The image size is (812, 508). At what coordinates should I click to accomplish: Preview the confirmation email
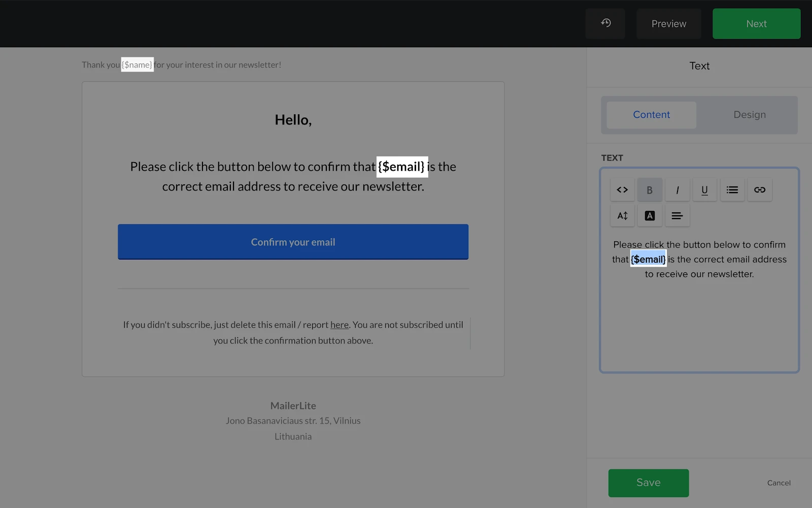(668, 24)
